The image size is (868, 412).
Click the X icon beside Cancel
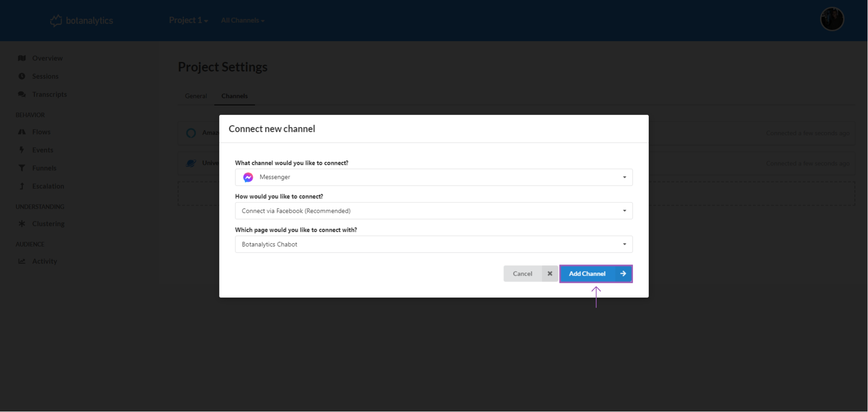tap(550, 273)
